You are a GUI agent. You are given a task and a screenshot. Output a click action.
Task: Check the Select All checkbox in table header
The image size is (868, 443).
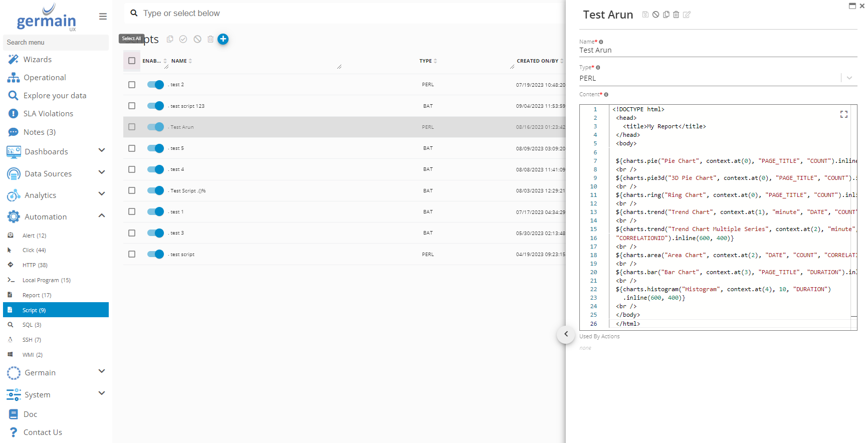click(x=132, y=61)
